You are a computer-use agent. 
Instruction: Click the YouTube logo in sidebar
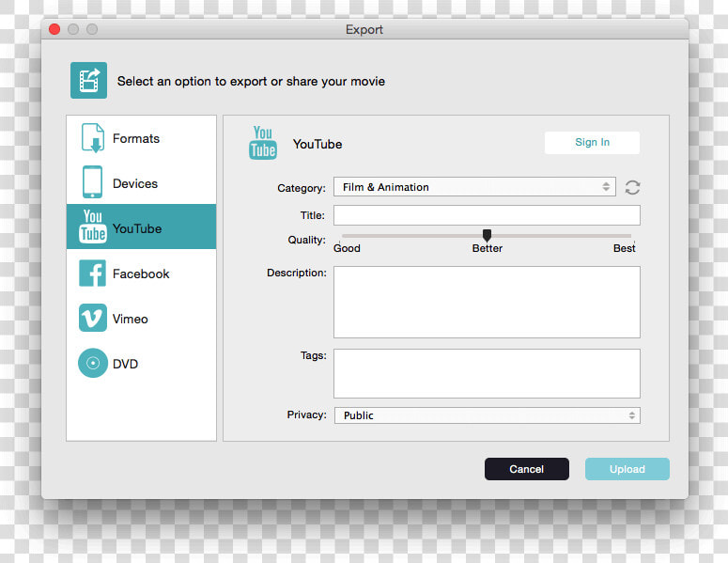[92, 227]
